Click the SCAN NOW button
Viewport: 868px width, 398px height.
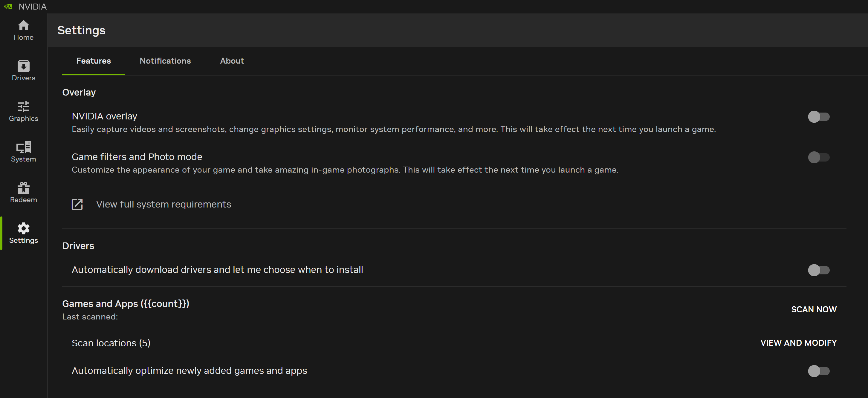[x=814, y=309]
